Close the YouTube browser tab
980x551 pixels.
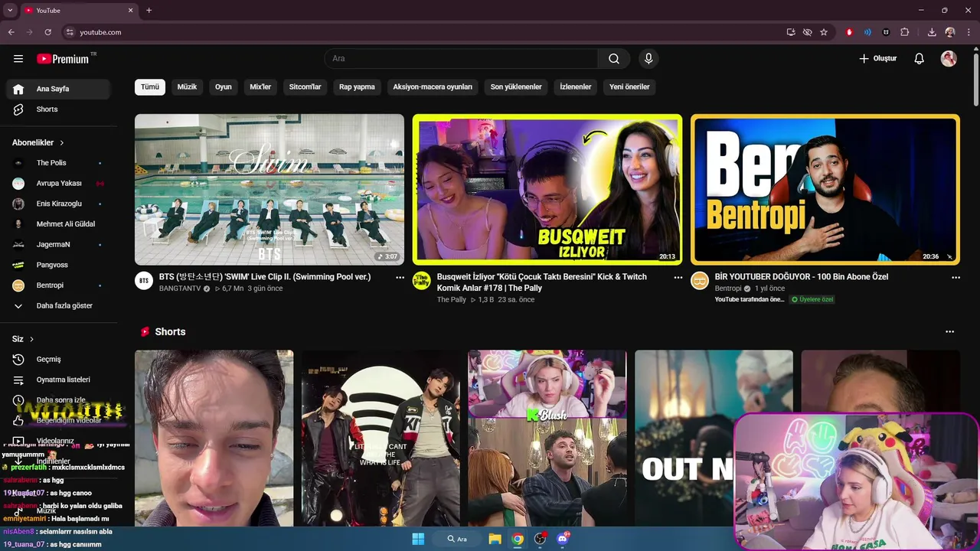130,11
